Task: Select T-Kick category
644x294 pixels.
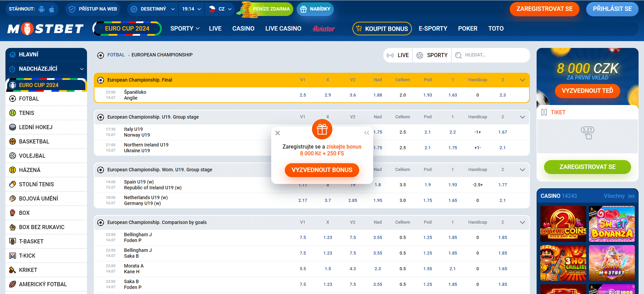Action: 46,256
